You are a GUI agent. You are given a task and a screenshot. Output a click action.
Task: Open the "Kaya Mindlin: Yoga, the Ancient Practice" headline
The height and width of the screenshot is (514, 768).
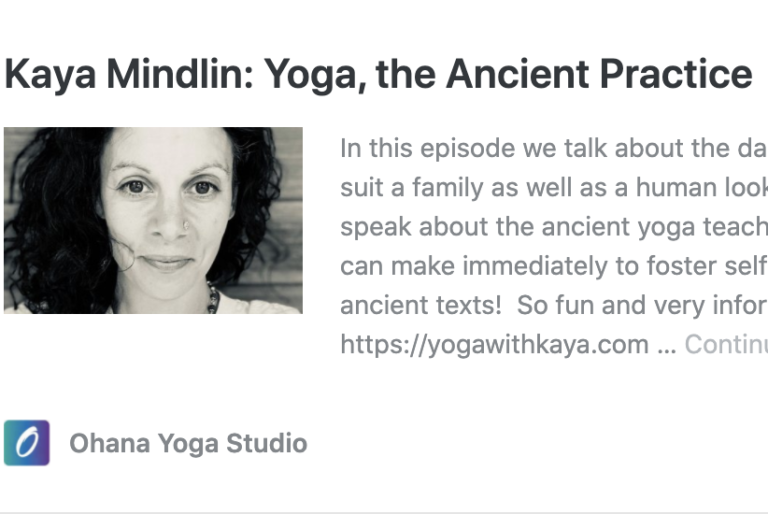[x=378, y=74]
